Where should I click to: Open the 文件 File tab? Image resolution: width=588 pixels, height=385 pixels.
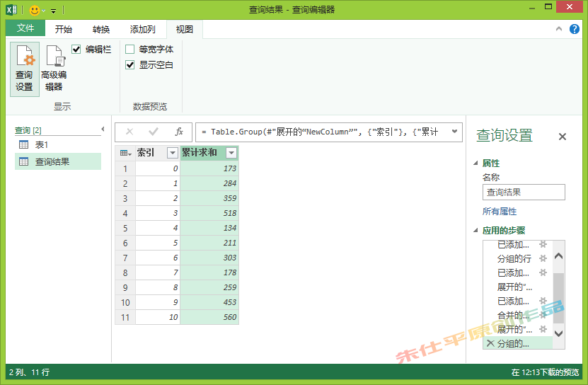[25, 28]
